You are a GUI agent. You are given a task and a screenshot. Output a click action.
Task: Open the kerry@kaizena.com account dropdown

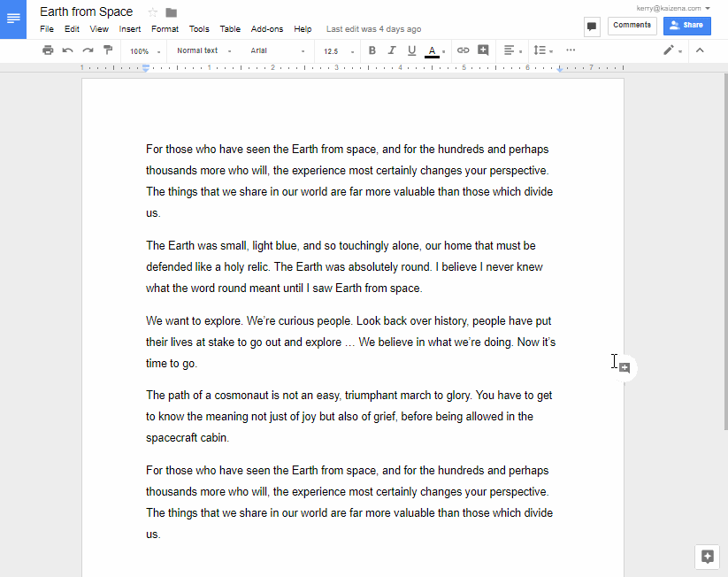(673, 8)
